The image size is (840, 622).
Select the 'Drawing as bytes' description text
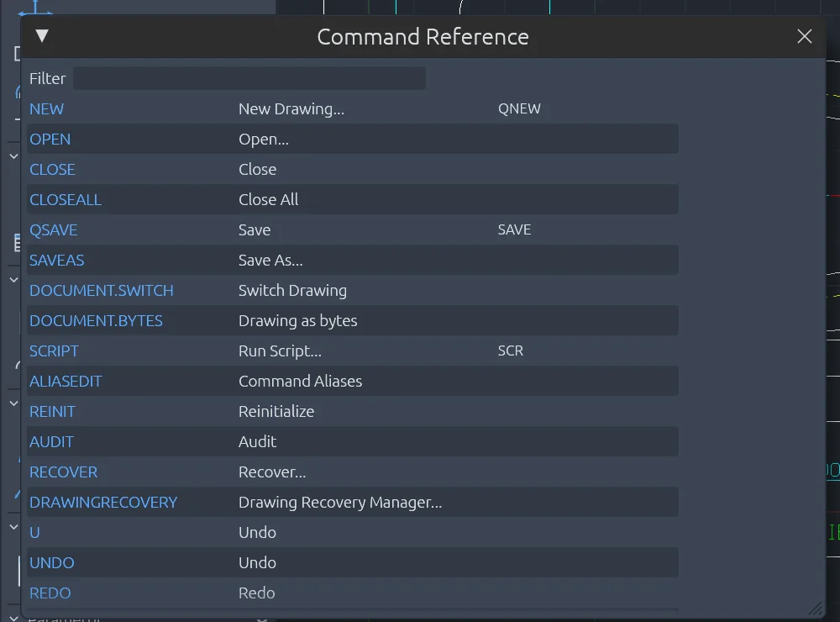(x=298, y=320)
